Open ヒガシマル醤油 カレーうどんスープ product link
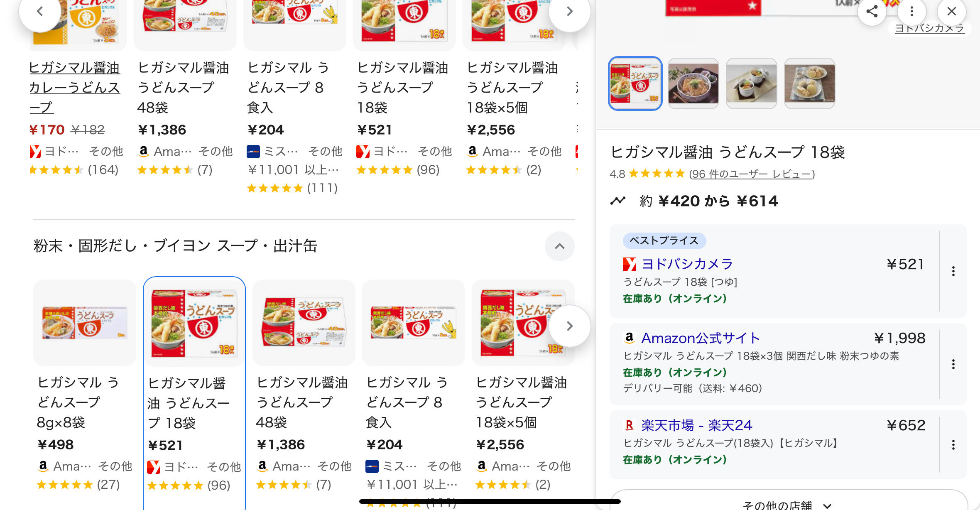The height and width of the screenshot is (510, 980). point(74,88)
